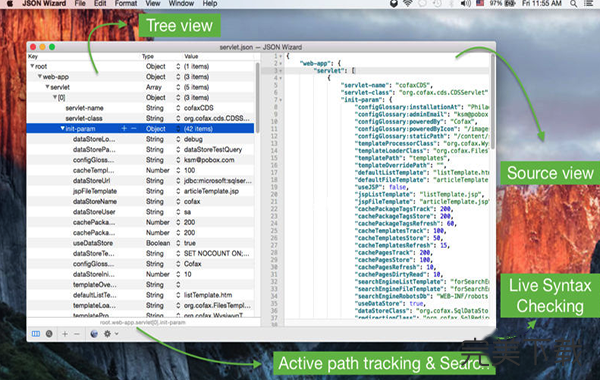Click path label root.web-app.servlet[0].init-param
Image resolution: width=600 pixels, height=380 pixels.
click(x=142, y=323)
